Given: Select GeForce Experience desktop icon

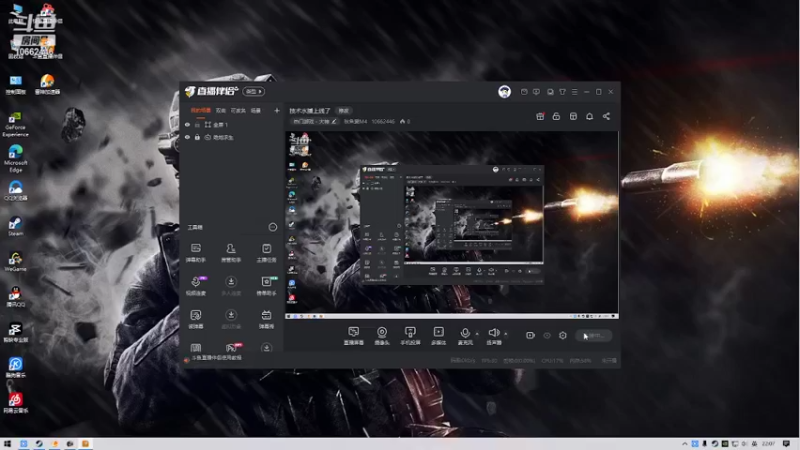Looking at the screenshot, I should pyautogui.click(x=15, y=125).
